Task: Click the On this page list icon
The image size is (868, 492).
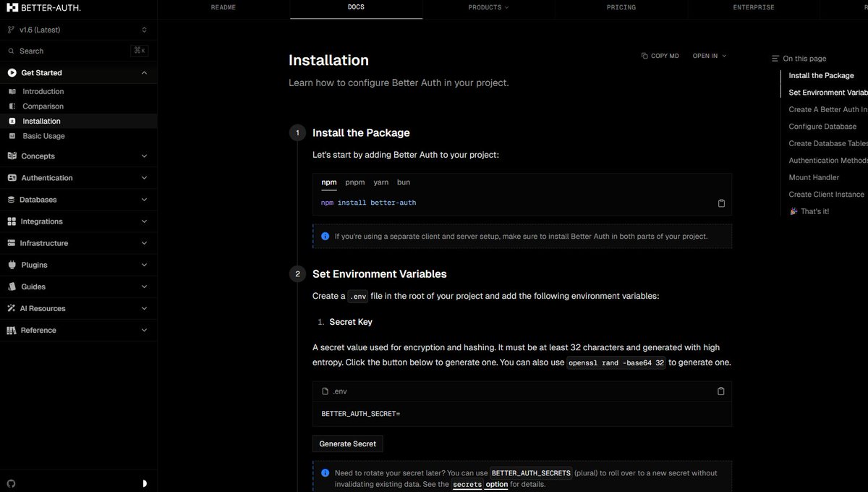Action: tap(775, 59)
